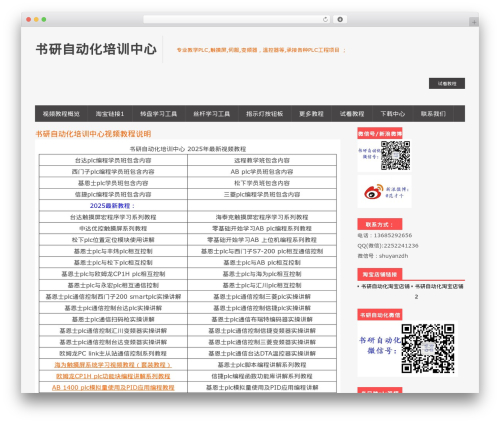Screen dimensions: 500x423
Task: Click 欧姆龙PC link主从站通信控制系列教程 cell
Action: [113, 353]
